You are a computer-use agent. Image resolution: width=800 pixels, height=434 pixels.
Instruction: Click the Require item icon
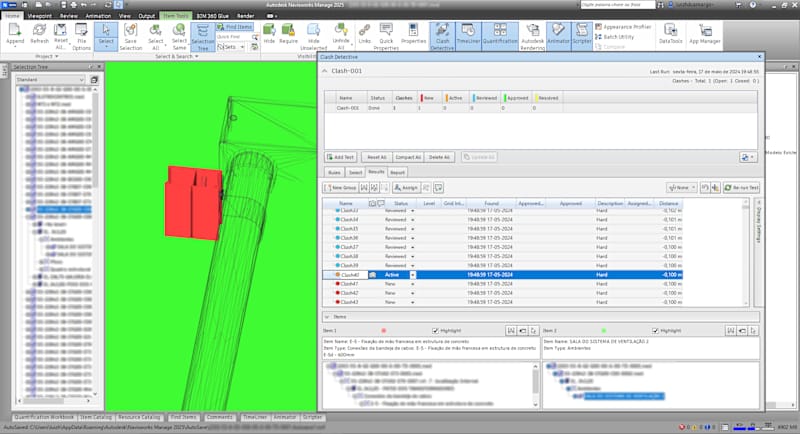pyautogui.click(x=288, y=34)
